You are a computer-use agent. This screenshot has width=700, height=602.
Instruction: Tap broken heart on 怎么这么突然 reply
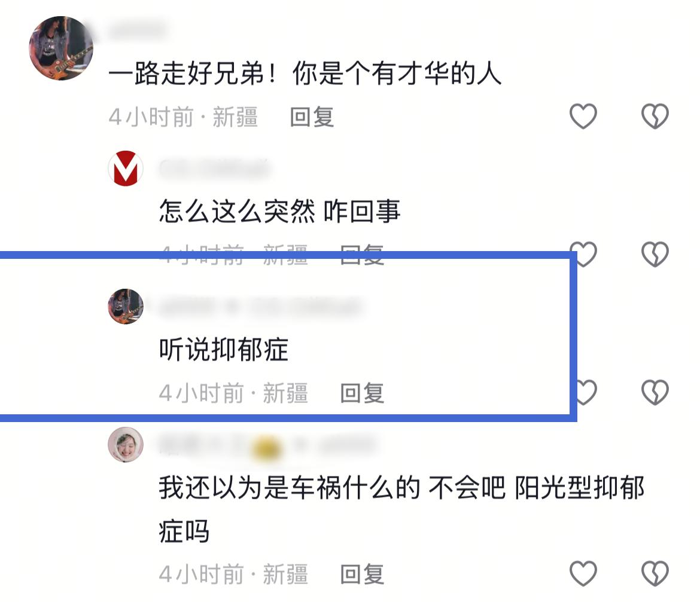(x=655, y=254)
